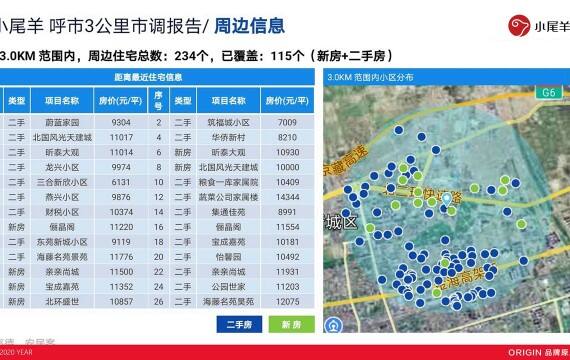Click the 距离最近住宅信息 table header
Screen dimensions: 570x360
click(148, 77)
